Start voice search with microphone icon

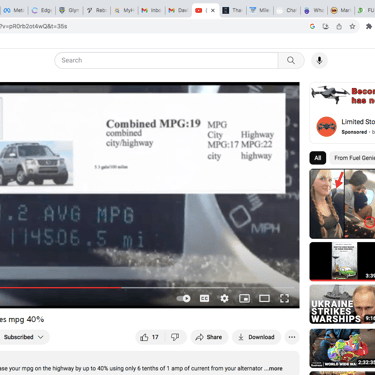319,60
